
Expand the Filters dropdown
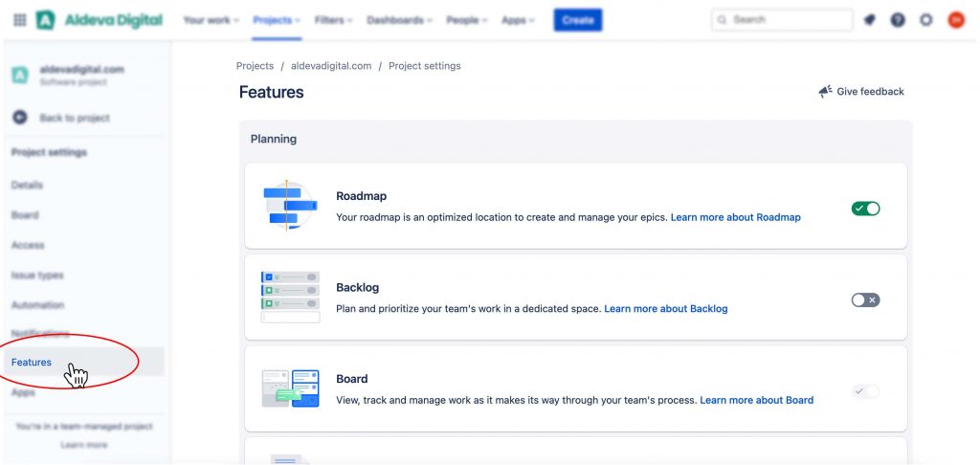[334, 20]
